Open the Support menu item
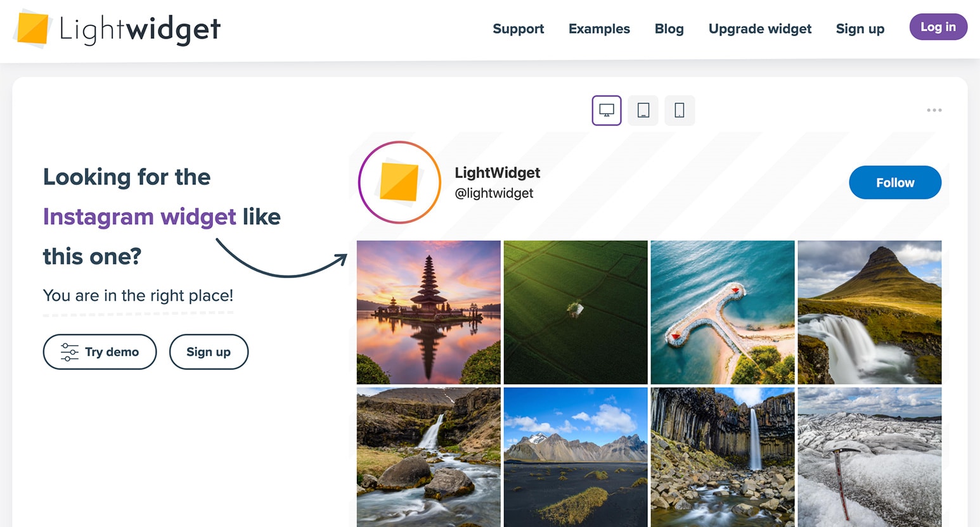980x527 pixels. coord(518,29)
